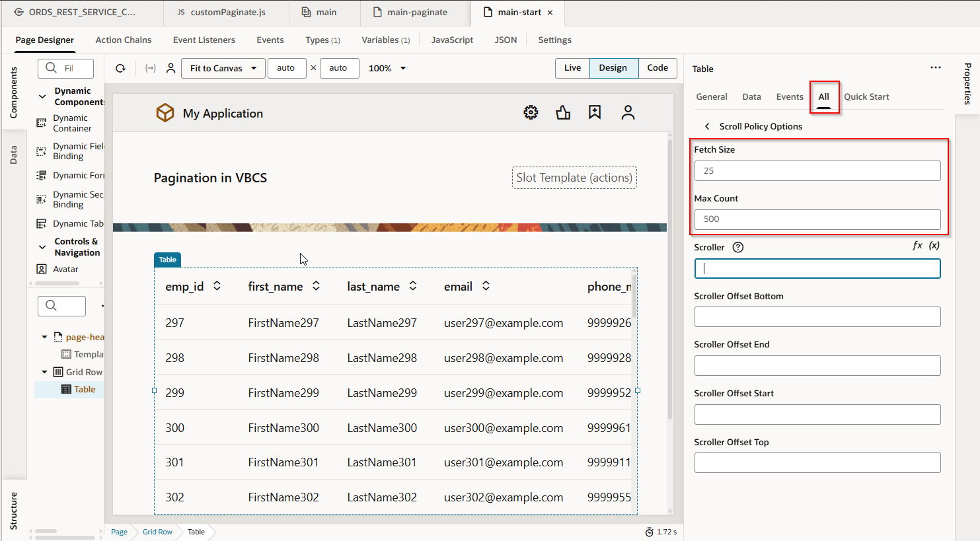Switch the canvas to Live mode
The width and height of the screenshot is (980, 541).
point(572,68)
